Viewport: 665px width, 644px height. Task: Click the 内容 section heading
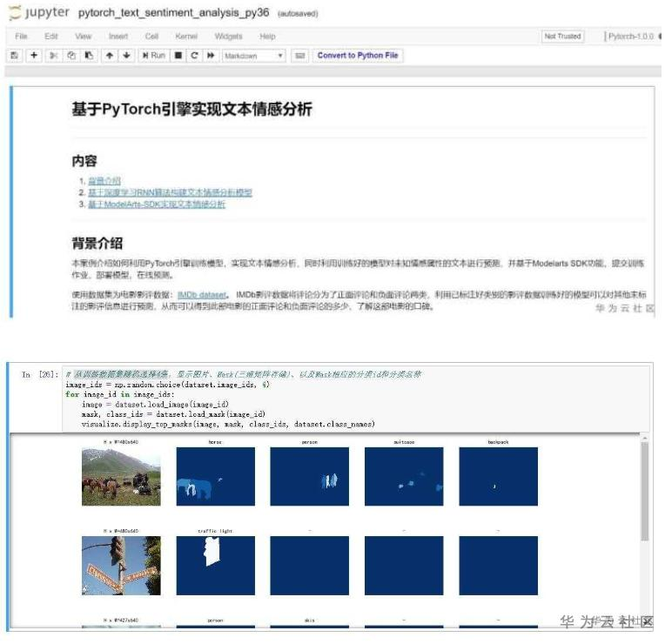pyautogui.click(x=84, y=161)
